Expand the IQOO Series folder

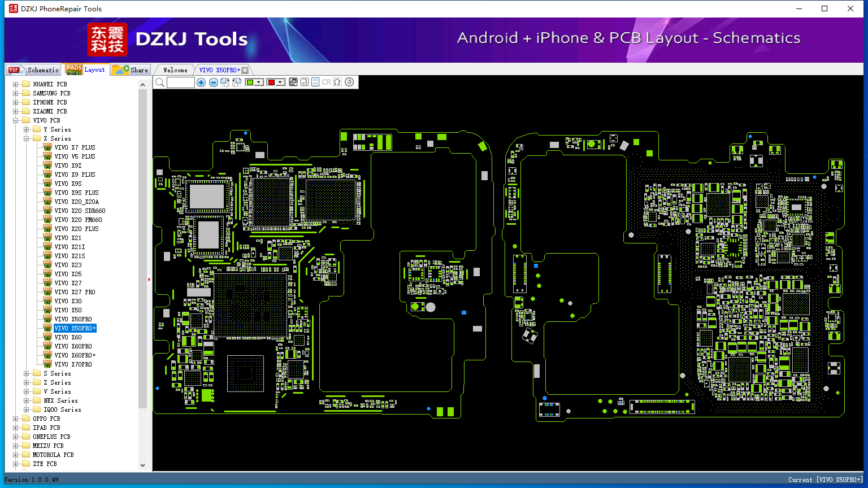pos(27,409)
